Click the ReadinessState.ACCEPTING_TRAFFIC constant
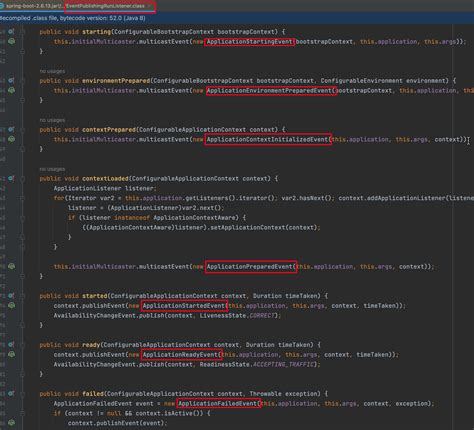474x430 pixels. (258, 364)
